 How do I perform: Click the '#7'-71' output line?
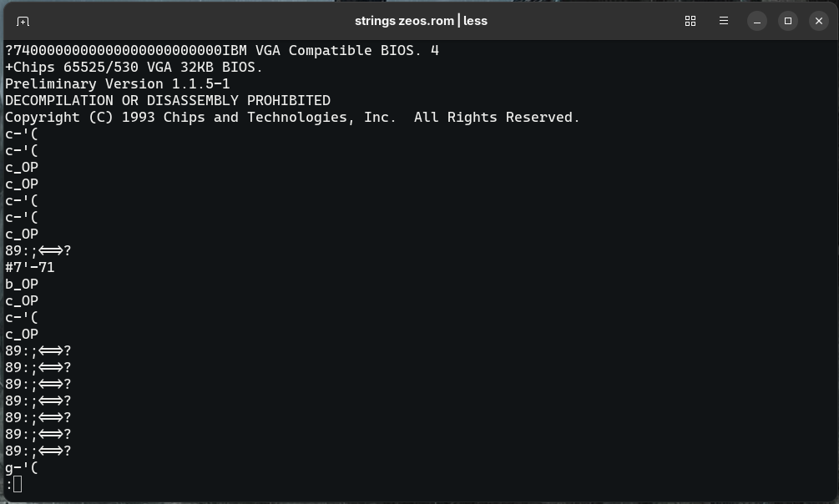click(x=30, y=268)
